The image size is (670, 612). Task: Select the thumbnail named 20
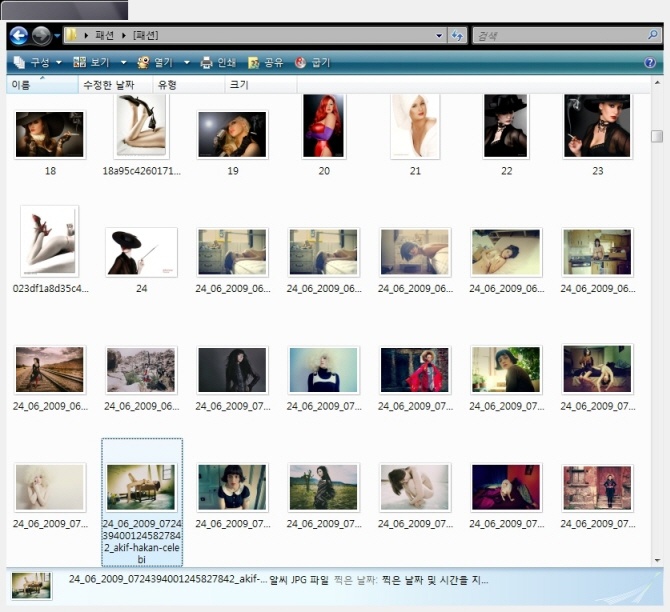pyautogui.click(x=323, y=127)
